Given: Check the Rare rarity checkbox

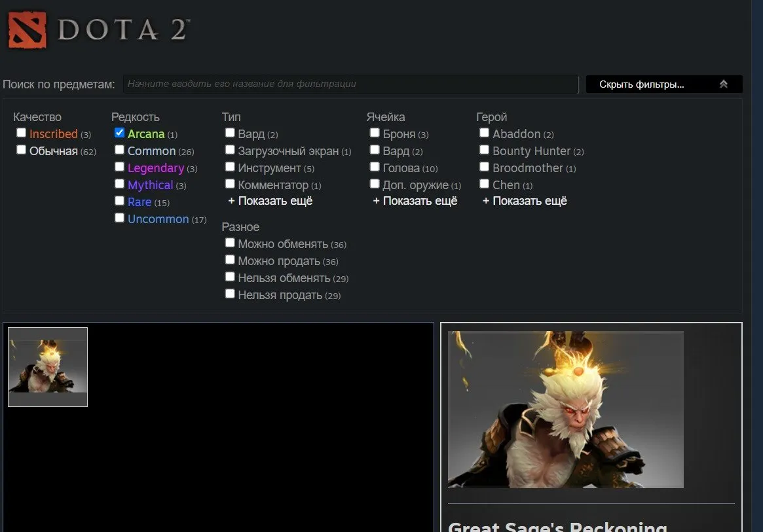Looking at the screenshot, I should [x=119, y=201].
